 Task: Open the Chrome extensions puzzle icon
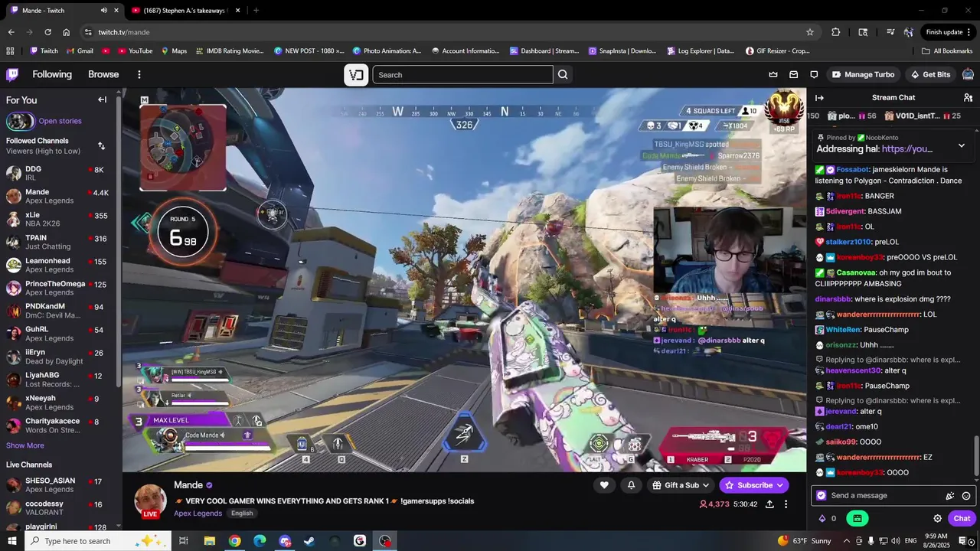pyautogui.click(x=835, y=32)
